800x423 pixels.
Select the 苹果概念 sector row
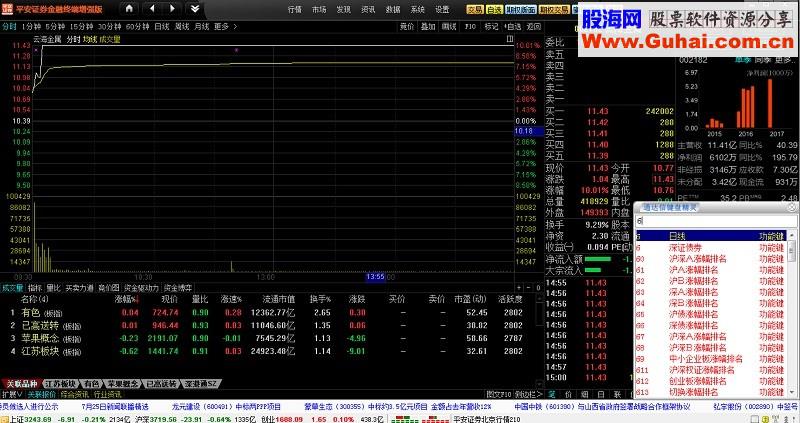(269, 338)
